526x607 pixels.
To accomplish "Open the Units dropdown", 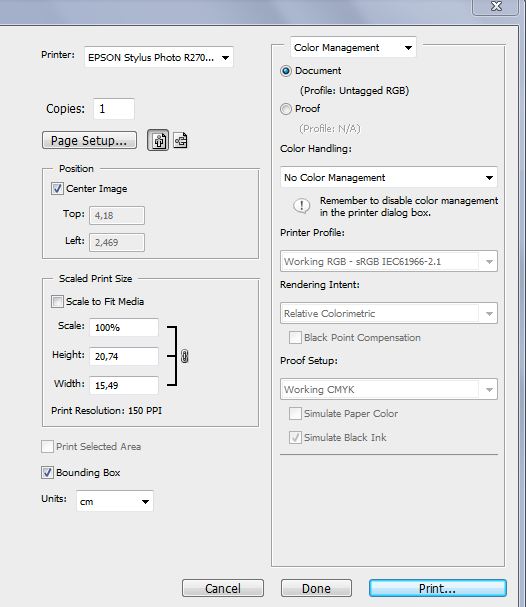I will point(115,501).
